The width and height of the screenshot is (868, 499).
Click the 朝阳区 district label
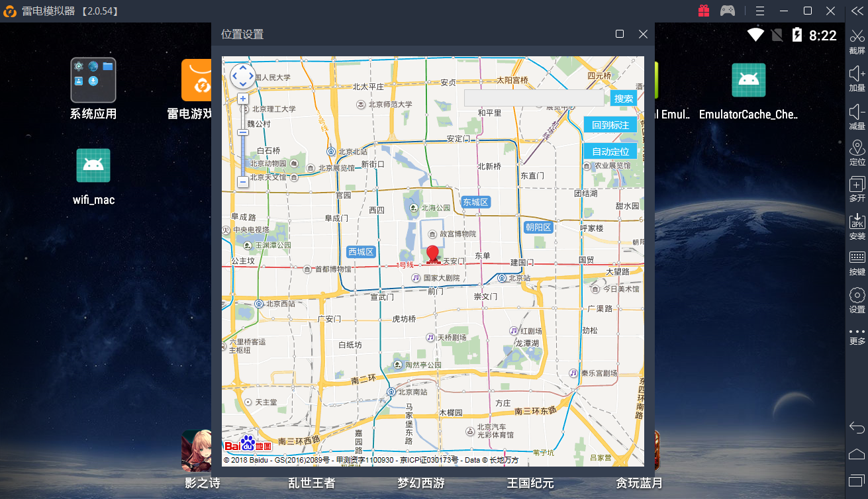[x=538, y=227]
